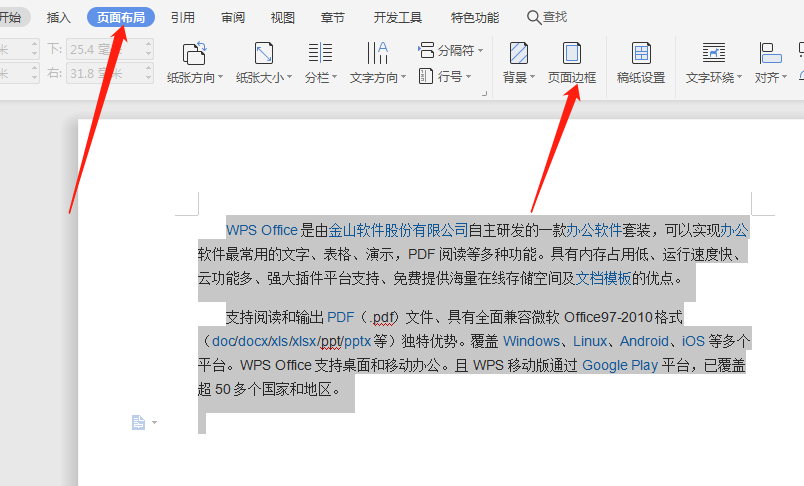This screenshot has height=486, width=804.
Task: Open 稿纸设置 manuscript paper settings
Action: pyautogui.click(x=641, y=63)
